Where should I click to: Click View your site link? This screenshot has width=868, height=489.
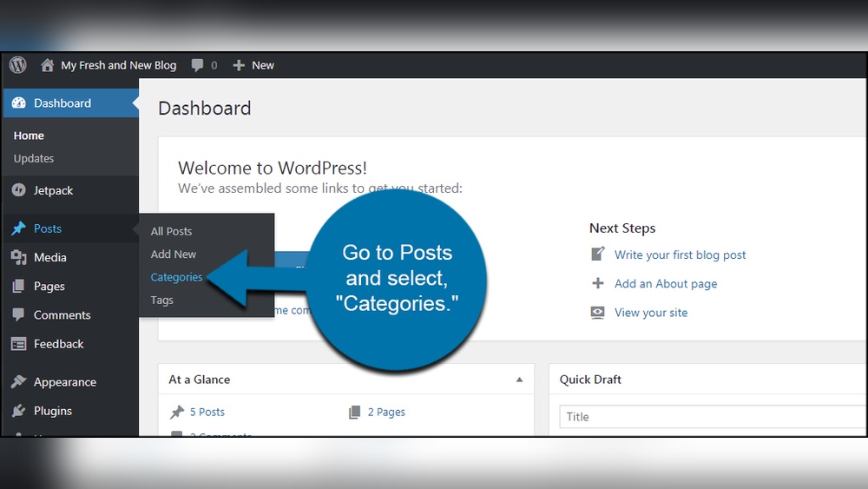[651, 313]
